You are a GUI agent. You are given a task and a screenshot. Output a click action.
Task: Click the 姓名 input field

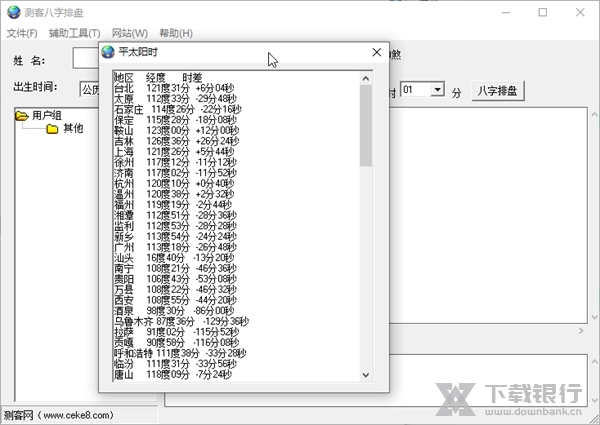point(86,58)
